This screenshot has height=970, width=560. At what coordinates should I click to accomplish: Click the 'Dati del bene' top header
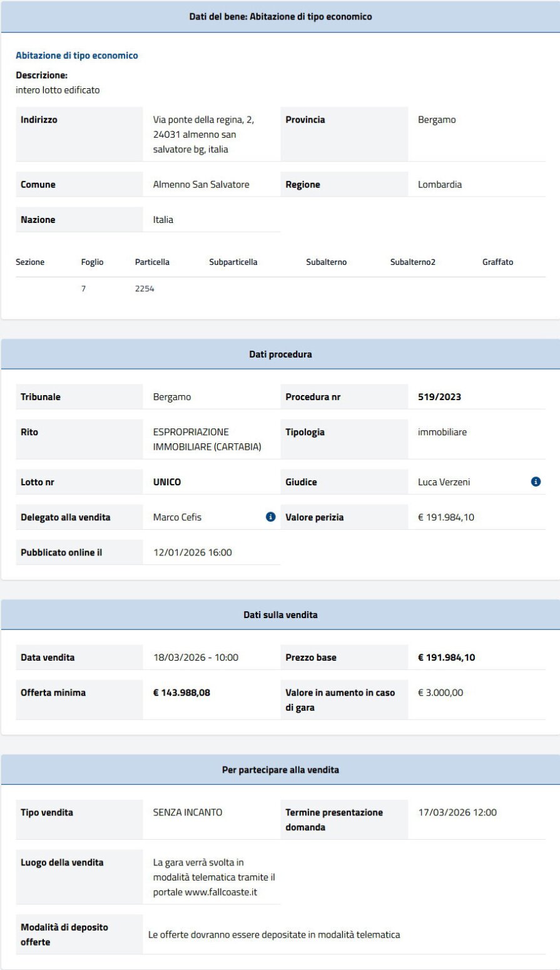[x=280, y=17]
